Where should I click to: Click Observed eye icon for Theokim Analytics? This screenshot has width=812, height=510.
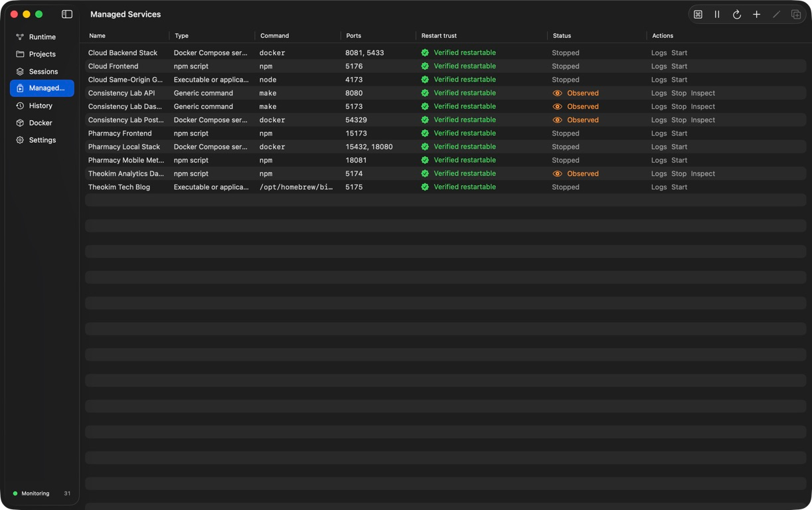[x=558, y=173]
